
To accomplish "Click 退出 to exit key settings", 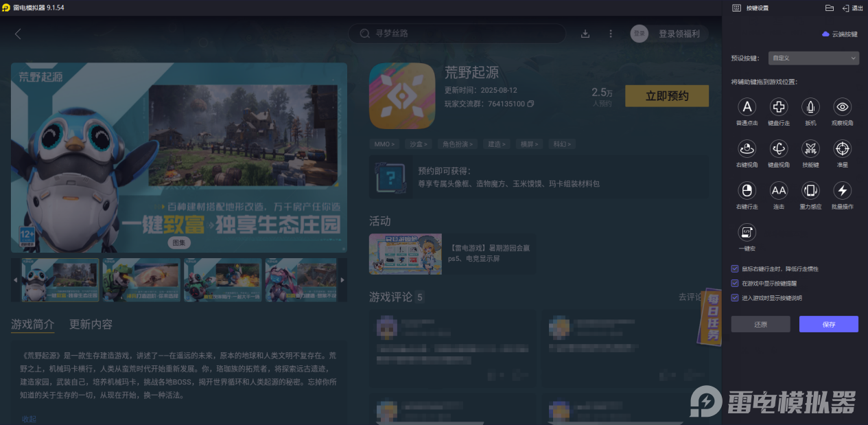I will (853, 8).
